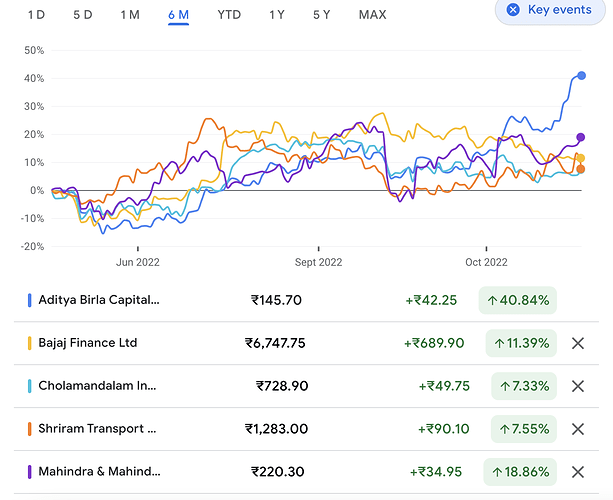Image resolution: width=613 pixels, height=500 pixels.
Task: Click Aditya Birla 40.84% change badge
Action: [x=517, y=300]
